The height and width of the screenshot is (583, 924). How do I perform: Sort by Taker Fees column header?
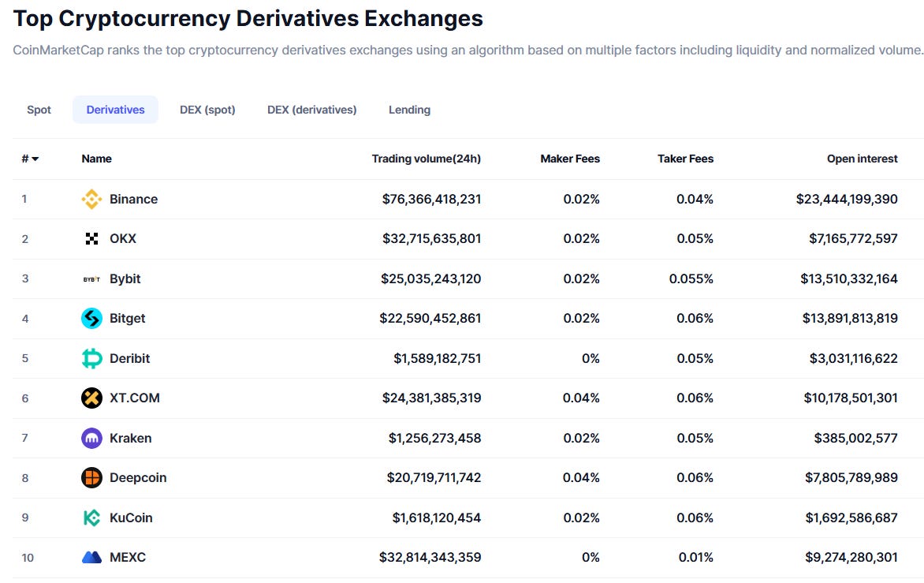tap(685, 159)
